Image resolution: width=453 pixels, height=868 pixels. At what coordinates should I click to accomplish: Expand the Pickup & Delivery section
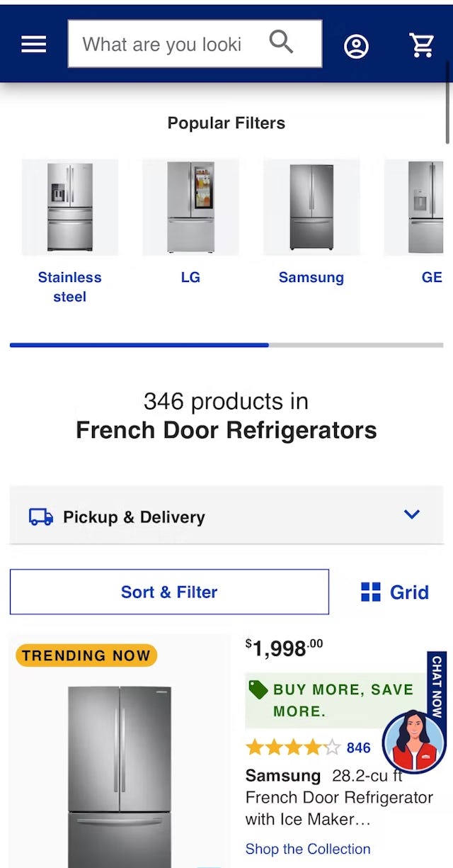[226, 517]
